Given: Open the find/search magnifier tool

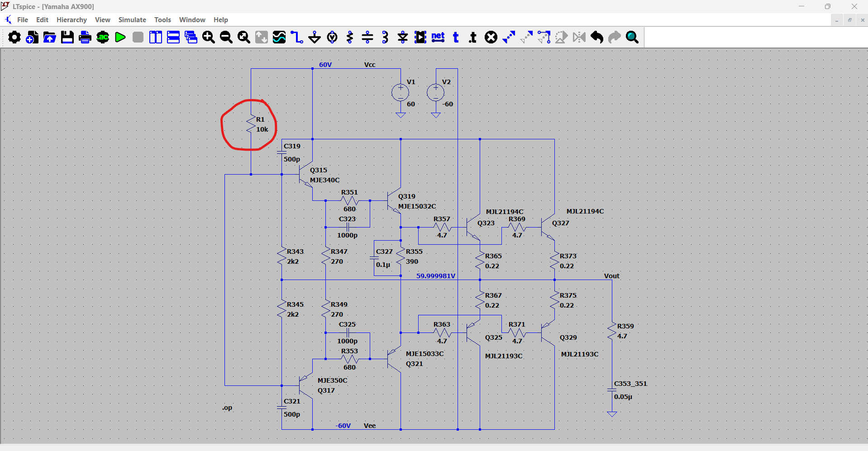Looking at the screenshot, I should click(x=632, y=37).
